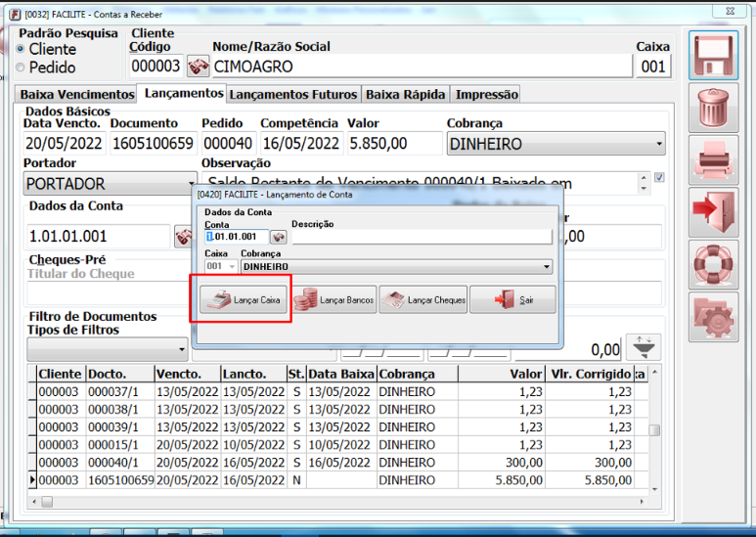Viewport: 756px width, 537px height.
Task: Click the printer icon in right sidebar
Action: (712, 159)
